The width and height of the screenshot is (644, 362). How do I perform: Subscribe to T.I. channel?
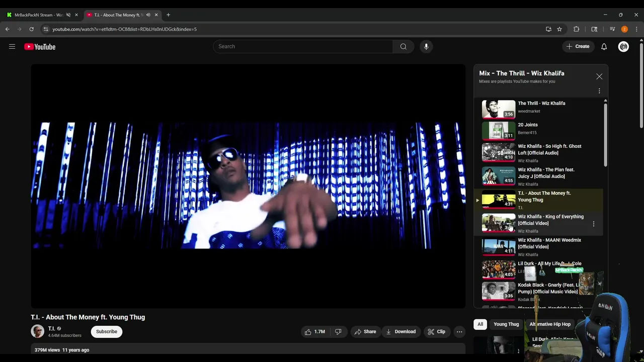[x=107, y=332]
